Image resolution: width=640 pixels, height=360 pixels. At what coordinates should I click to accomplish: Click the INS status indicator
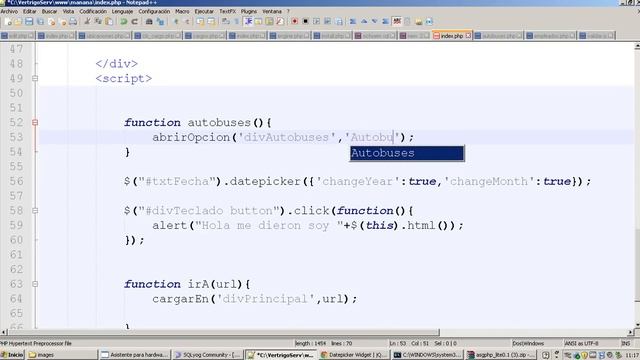[x=625, y=344]
